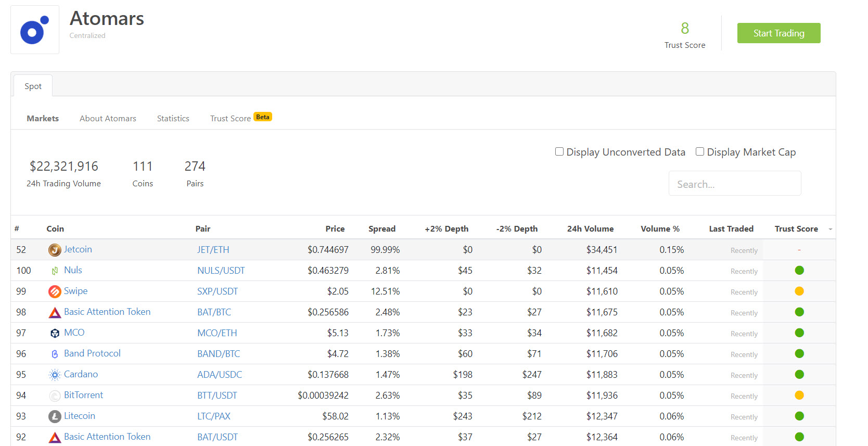Open the Markets tab
Viewport: 868px width, 446px height.
(x=43, y=119)
